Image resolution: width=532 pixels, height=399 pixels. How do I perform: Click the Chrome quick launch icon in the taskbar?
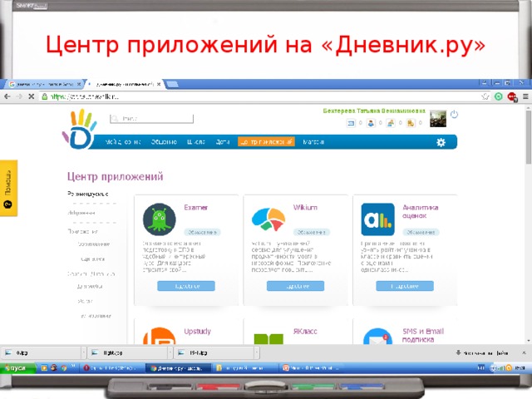64,367
